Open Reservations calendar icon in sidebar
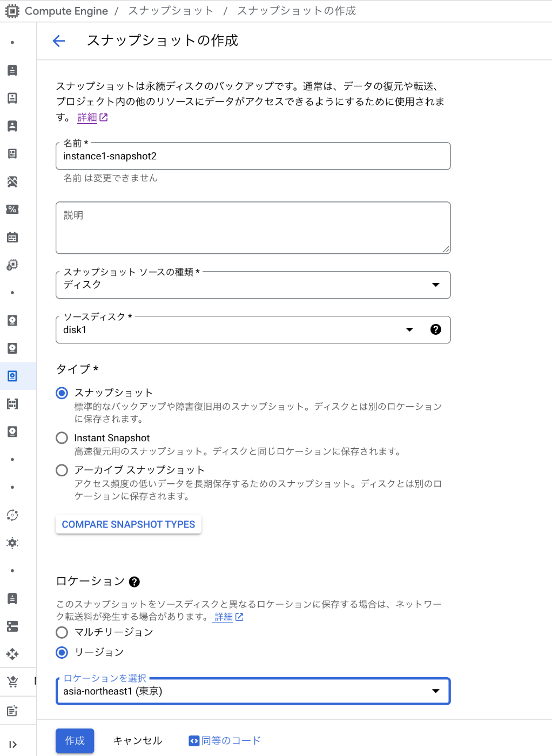552x756 pixels. point(12,237)
